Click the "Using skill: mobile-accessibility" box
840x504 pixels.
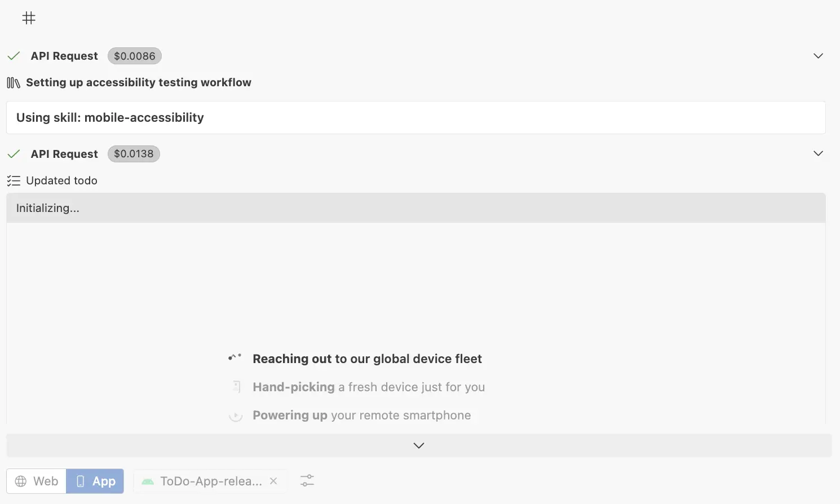tap(416, 117)
